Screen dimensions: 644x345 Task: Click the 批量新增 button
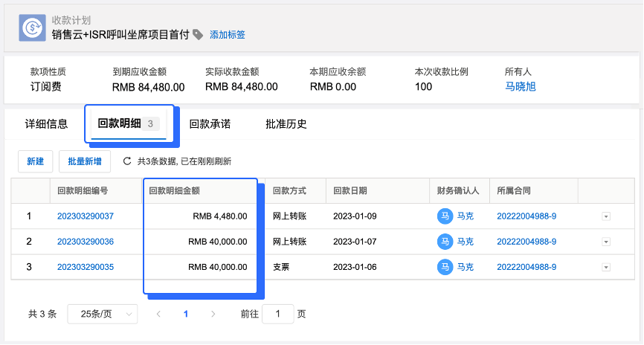point(85,161)
